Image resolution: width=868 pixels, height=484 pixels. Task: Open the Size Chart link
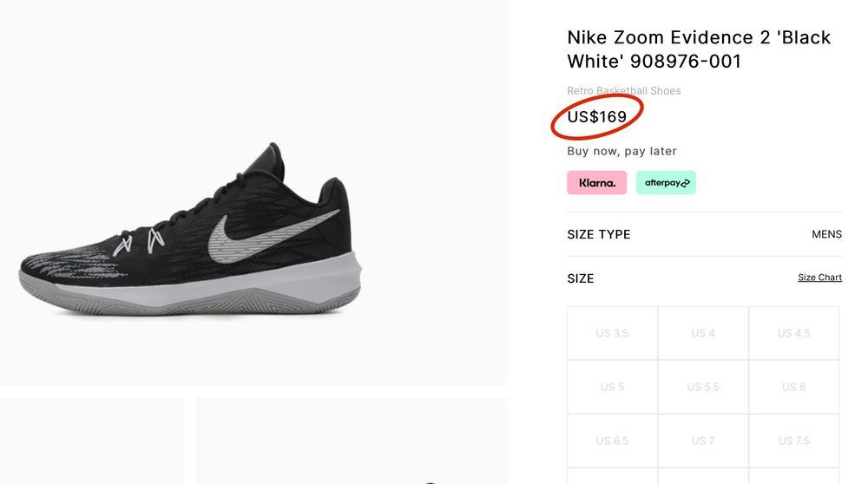tap(819, 278)
